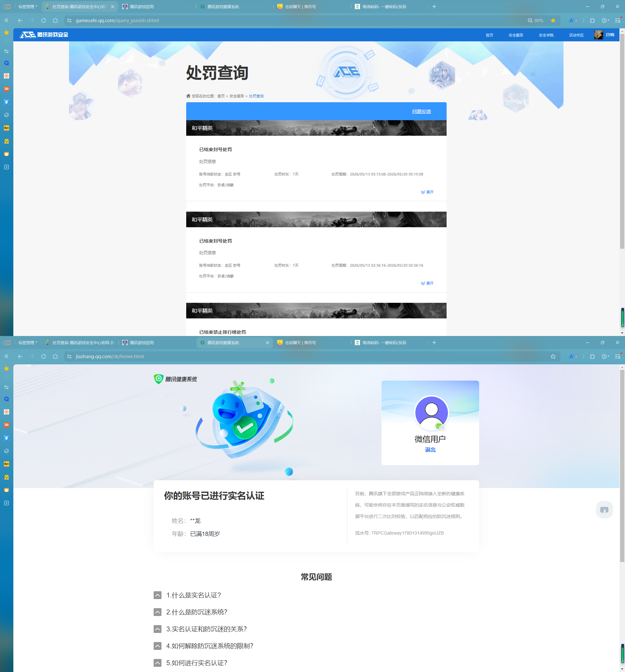Click the jiazhang page vertical scrollbar
This screenshot has height=672, width=625.
(622, 466)
